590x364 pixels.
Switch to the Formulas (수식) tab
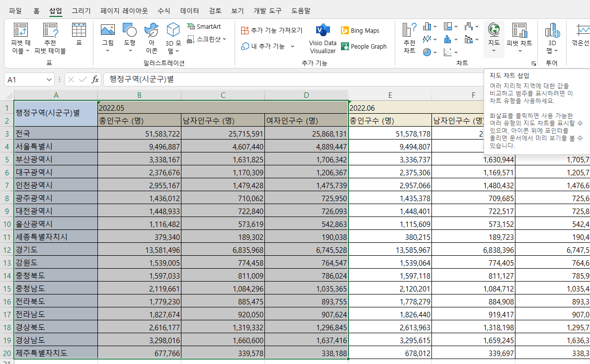tap(164, 11)
